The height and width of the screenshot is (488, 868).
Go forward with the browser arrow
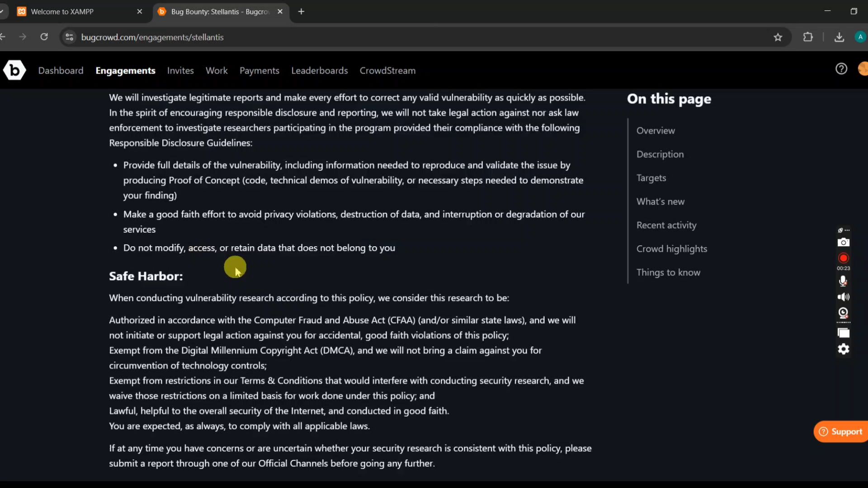point(23,37)
